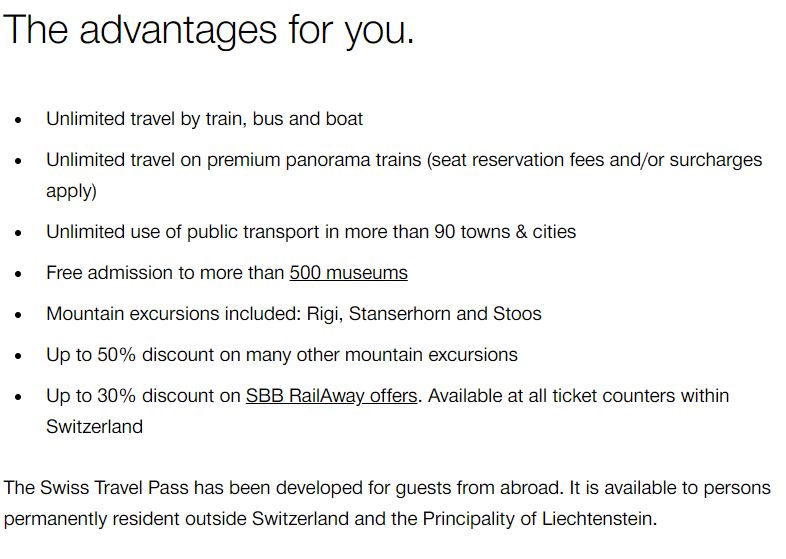
Task: Click the bullet dot before "Free admission"
Action: [18, 274]
